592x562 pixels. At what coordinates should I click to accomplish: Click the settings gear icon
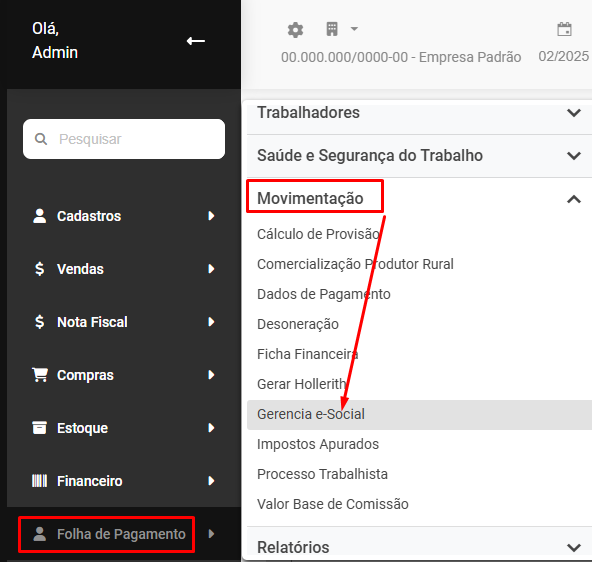295,30
